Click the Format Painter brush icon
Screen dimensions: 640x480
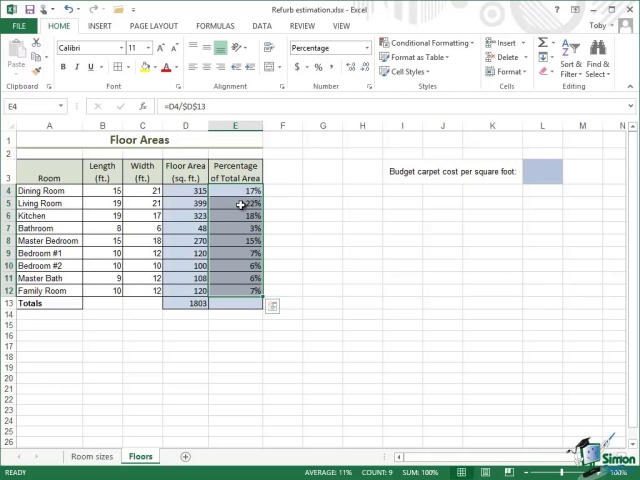[38, 71]
